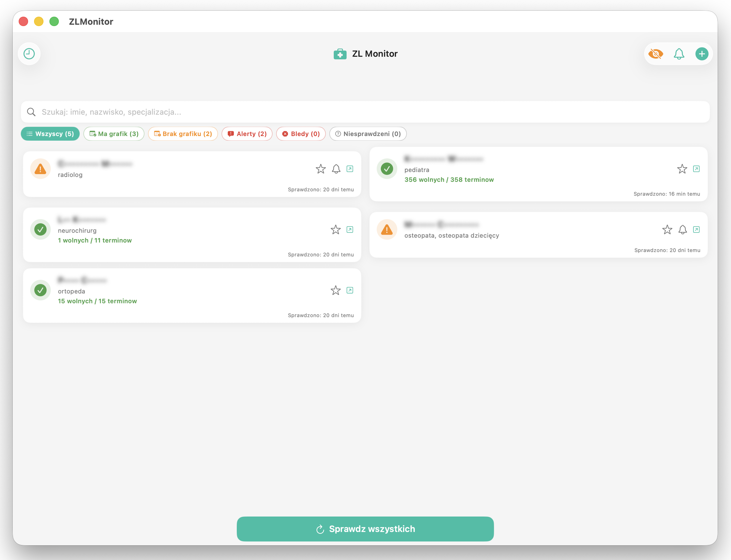Image resolution: width=731 pixels, height=560 pixels.
Task: Click the Wszyscy (5) filter button
Action: click(50, 134)
